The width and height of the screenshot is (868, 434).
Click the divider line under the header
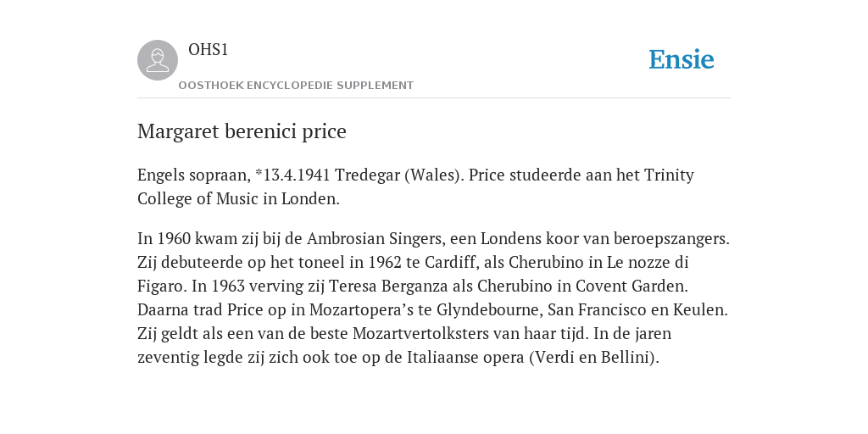(434, 98)
